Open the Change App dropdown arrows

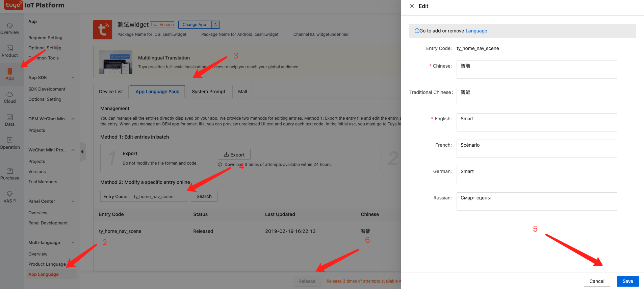pyautogui.click(x=215, y=25)
